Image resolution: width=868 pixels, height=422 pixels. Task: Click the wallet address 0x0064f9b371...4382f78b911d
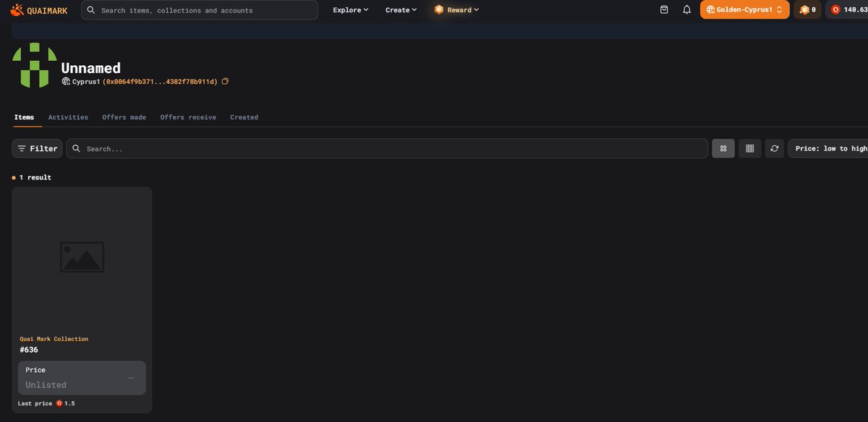coord(160,82)
